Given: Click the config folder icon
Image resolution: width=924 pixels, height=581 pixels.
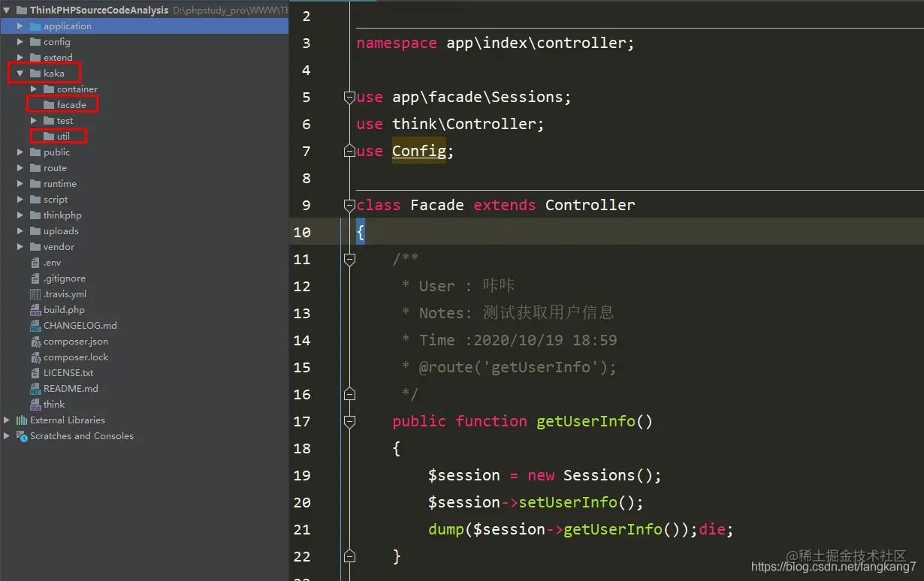Looking at the screenshot, I should pos(35,42).
